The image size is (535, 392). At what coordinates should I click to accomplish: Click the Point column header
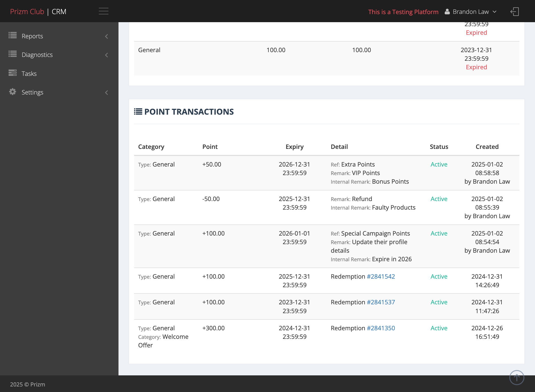(x=210, y=147)
